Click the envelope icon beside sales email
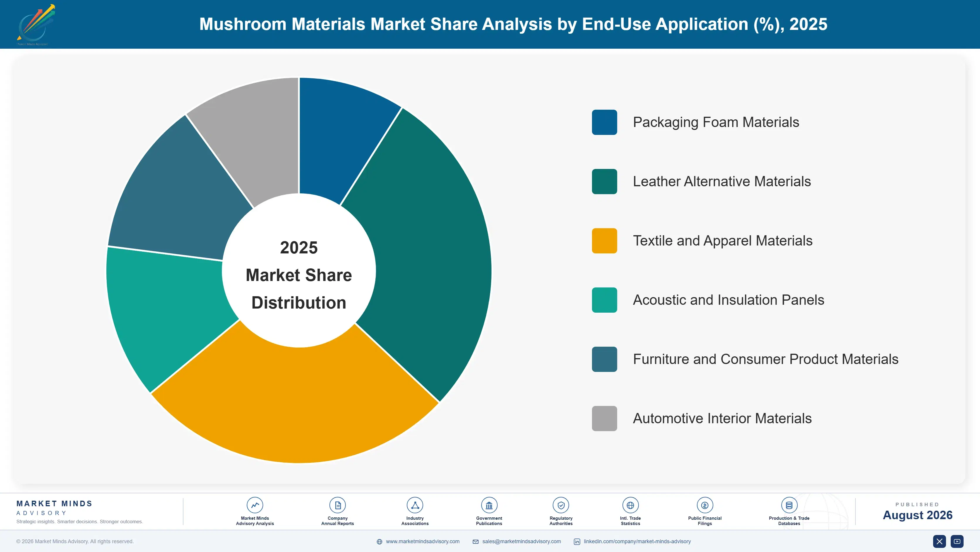Viewport: 980px width, 552px height. tap(476, 542)
